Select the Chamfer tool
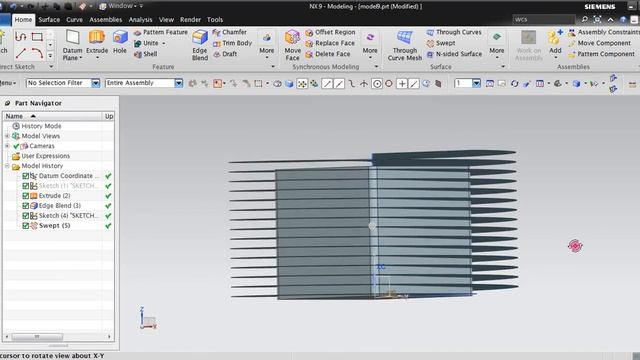Image resolution: width=640 pixels, height=360 pixels. pos(229,32)
